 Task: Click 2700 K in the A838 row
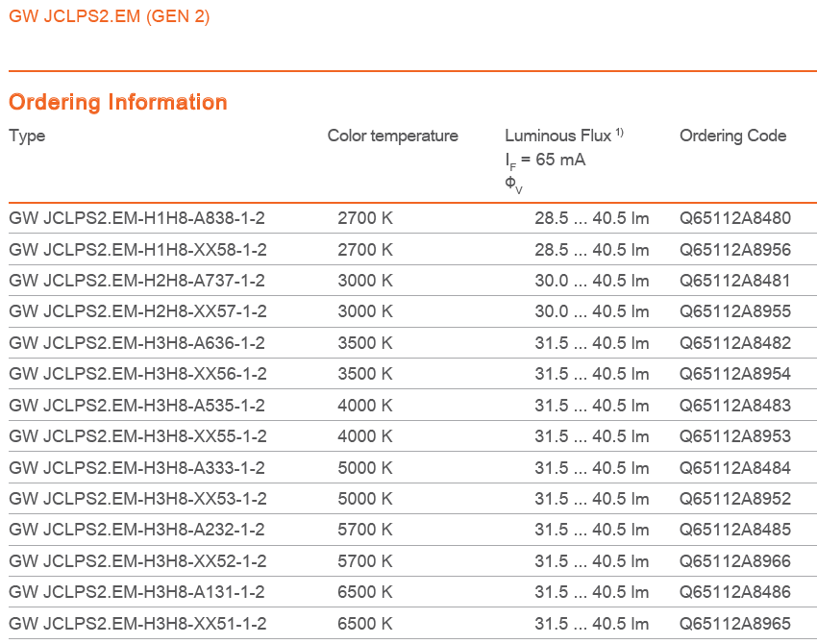(365, 218)
